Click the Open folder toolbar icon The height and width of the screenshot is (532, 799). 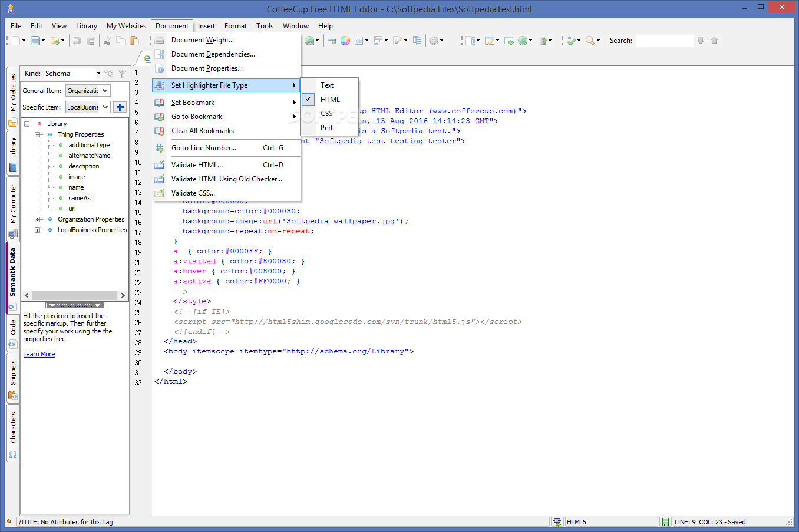point(55,41)
